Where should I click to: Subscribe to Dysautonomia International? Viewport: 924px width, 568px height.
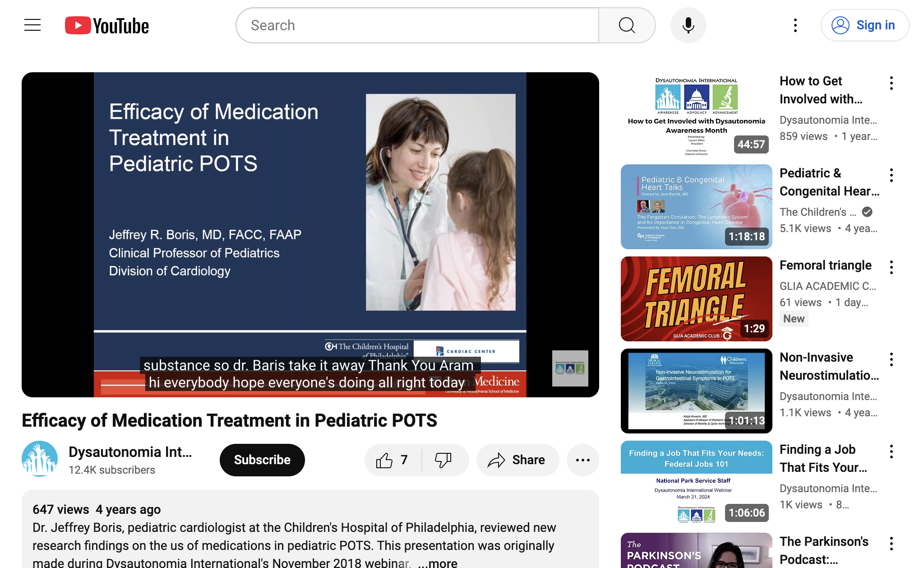(262, 460)
